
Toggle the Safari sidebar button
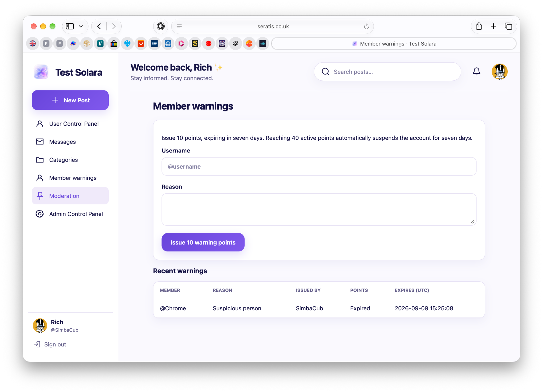coord(70,26)
